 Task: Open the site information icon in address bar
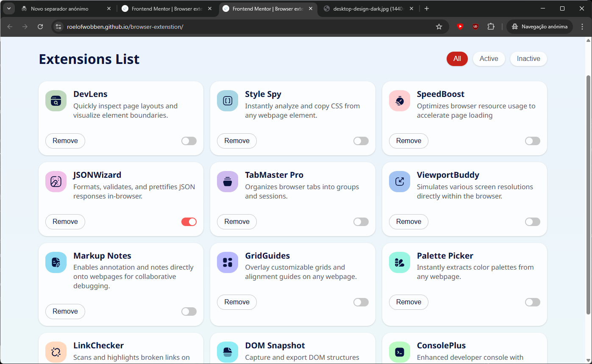(x=58, y=27)
